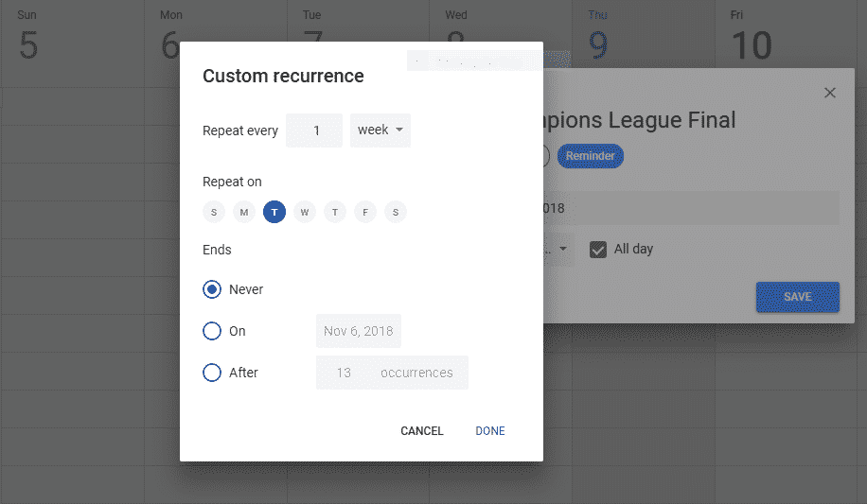The width and height of the screenshot is (867, 504).
Task: Click the Repeat every number field
Action: coord(314,130)
